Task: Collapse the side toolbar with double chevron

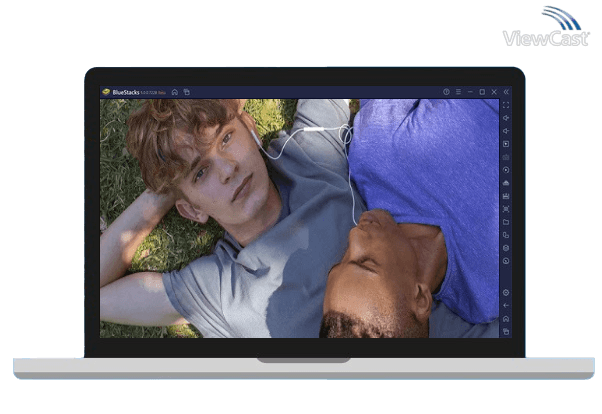Action: [x=506, y=92]
